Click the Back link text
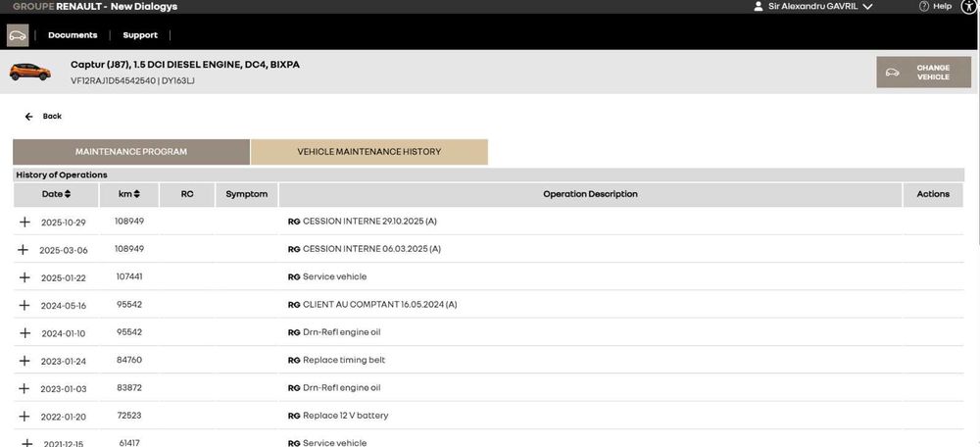 52,117
